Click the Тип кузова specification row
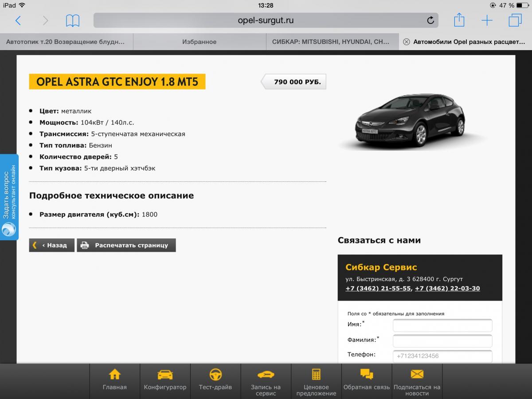 (97, 168)
